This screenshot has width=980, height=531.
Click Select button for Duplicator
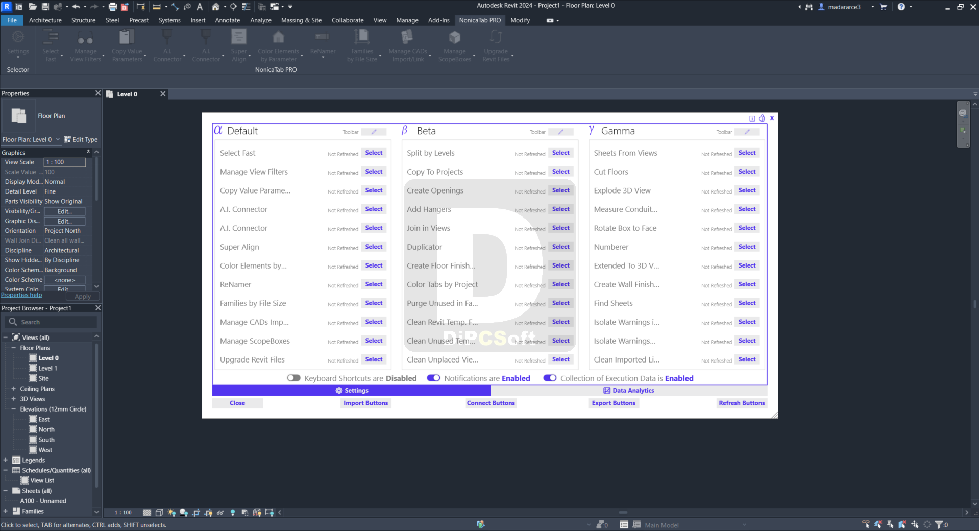tap(560, 247)
